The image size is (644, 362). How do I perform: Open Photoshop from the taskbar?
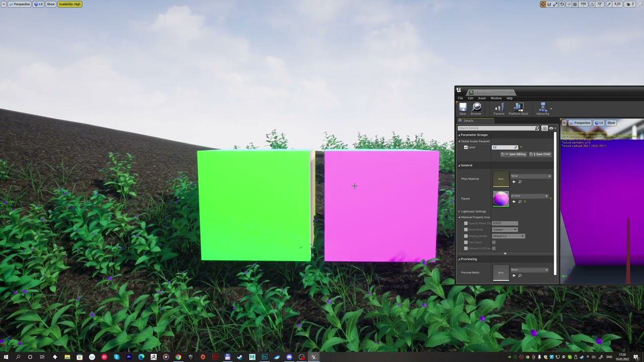[265, 357]
